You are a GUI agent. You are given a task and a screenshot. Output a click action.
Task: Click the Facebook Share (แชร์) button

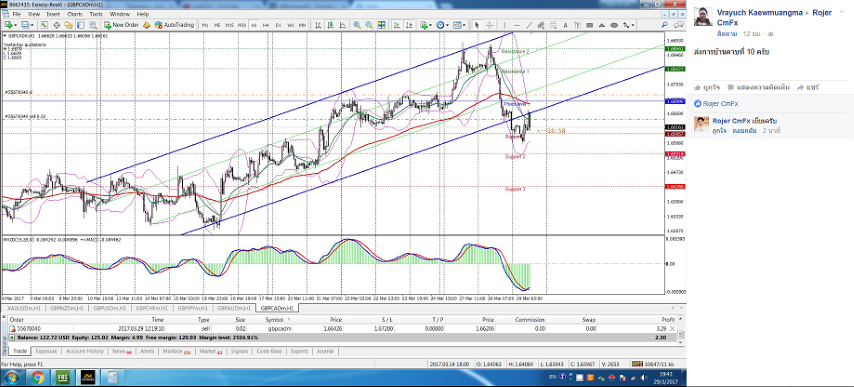(x=808, y=87)
